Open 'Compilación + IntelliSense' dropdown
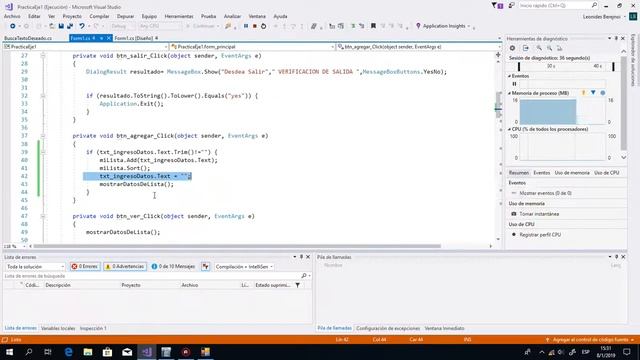The height and width of the screenshot is (360, 640). pyautogui.click(x=244, y=267)
